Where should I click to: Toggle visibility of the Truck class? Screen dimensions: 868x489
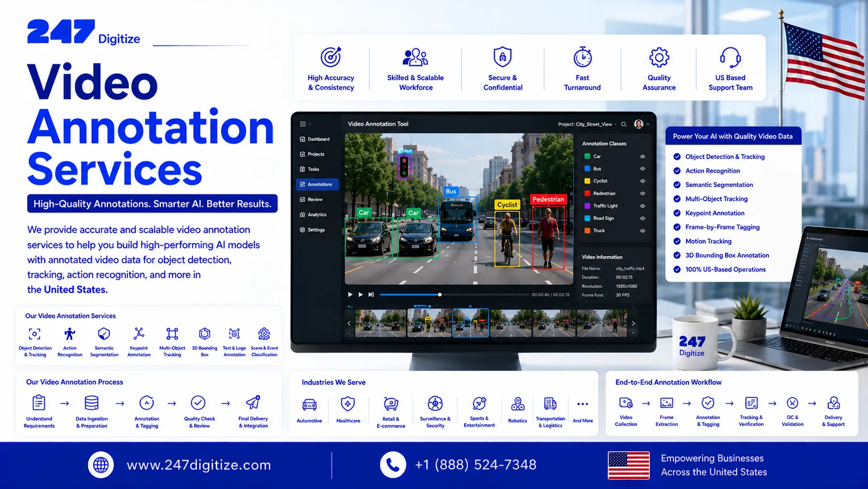[643, 231]
